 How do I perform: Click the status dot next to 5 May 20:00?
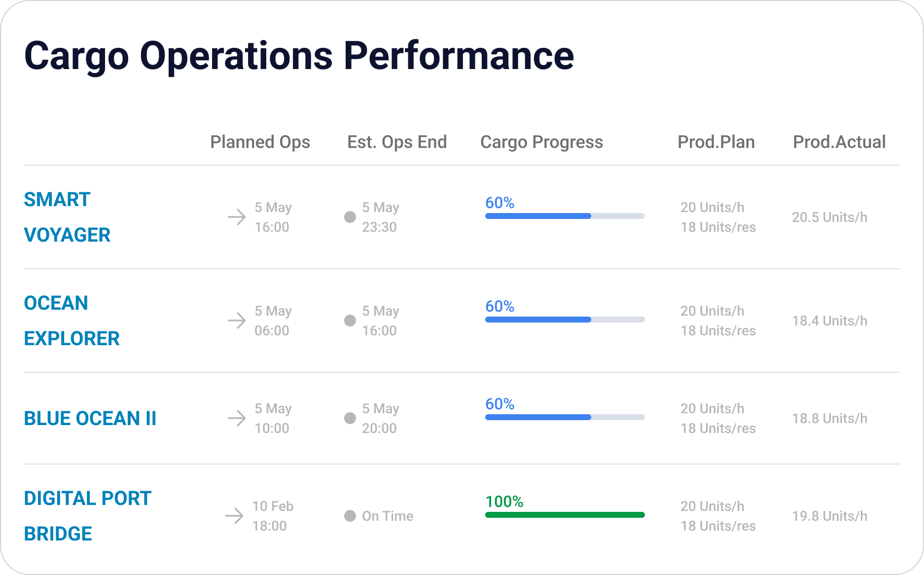(x=350, y=418)
